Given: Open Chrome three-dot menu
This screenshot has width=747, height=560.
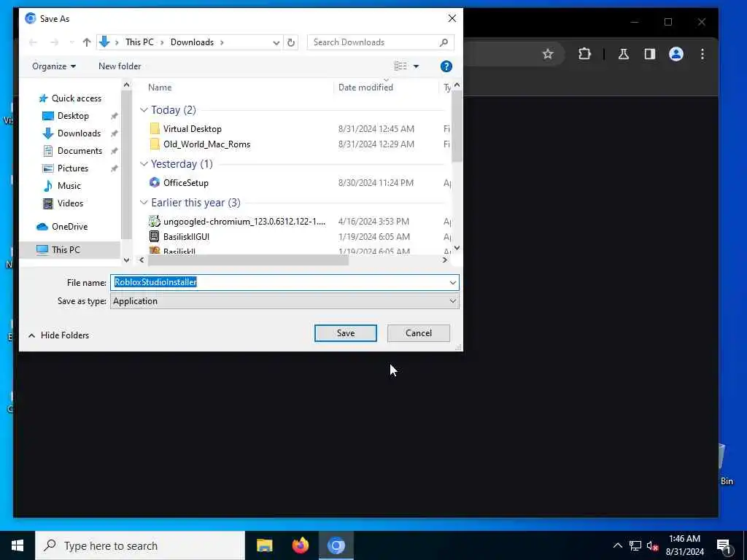Looking at the screenshot, I should (x=703, y=54).
